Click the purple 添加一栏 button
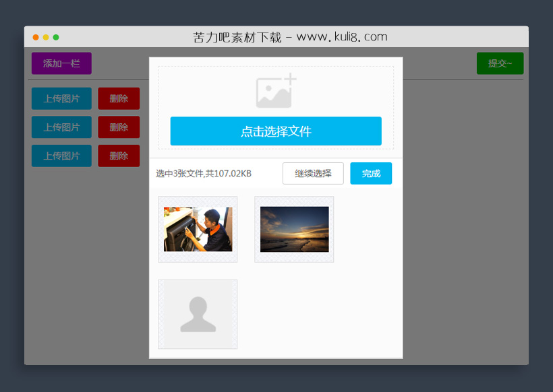The height and width of the screenshot is (392, 553). point(61,63)
